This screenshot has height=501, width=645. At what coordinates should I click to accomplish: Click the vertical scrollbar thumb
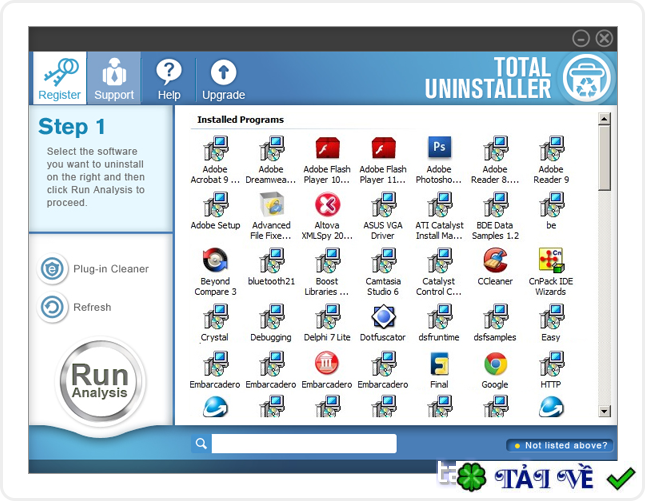[604, 158]
